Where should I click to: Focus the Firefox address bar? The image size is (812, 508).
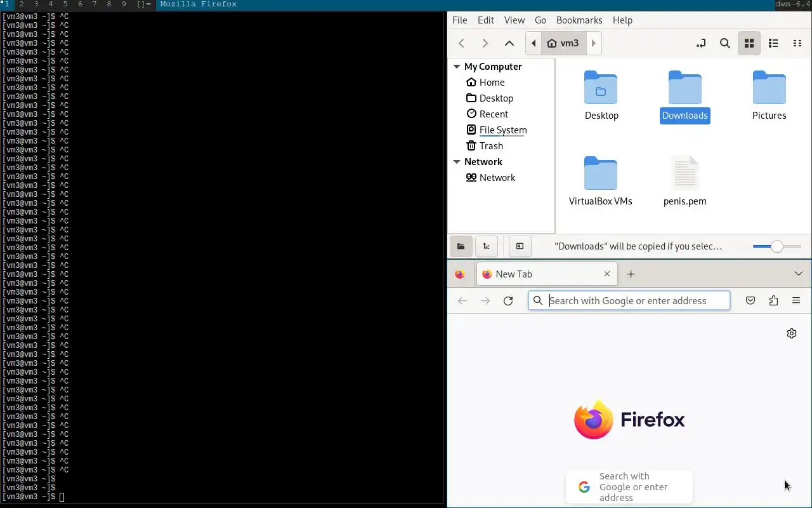tap(629, 301)
